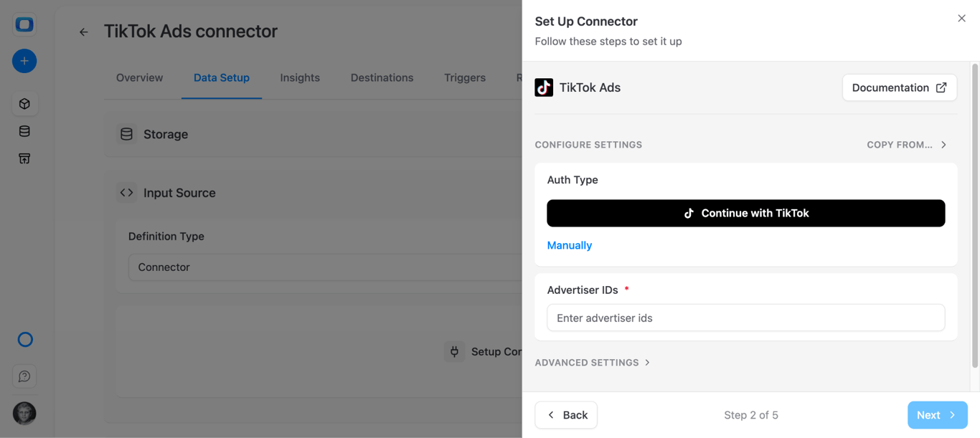Click the TikTok Ads logo icon
The image size is (980, 438).
click(544, 87)
